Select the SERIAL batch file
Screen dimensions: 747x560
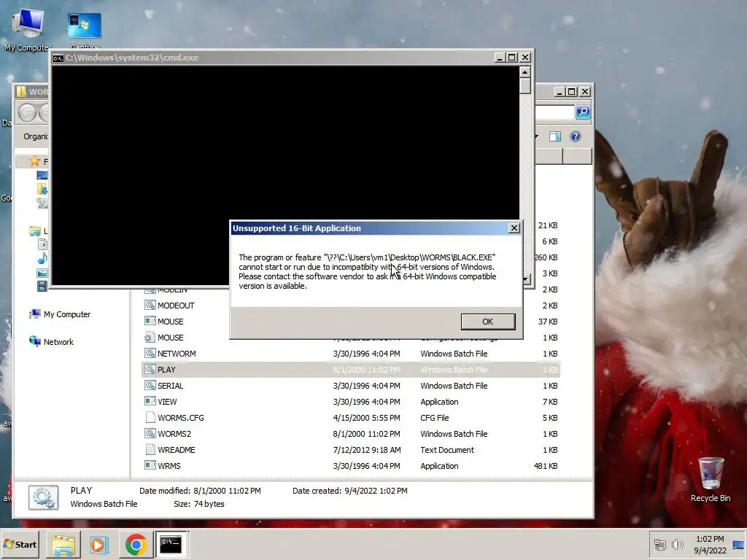tap(351, 386)
